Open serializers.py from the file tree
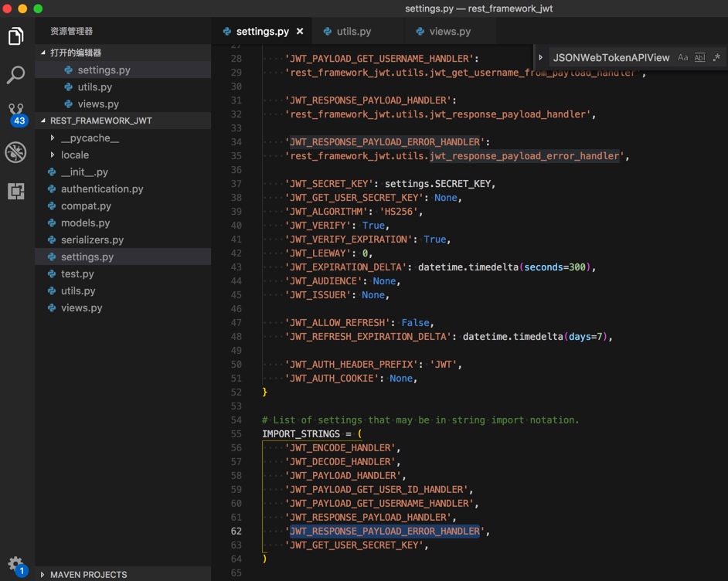The image size is (728, 581). coord(92,240)
